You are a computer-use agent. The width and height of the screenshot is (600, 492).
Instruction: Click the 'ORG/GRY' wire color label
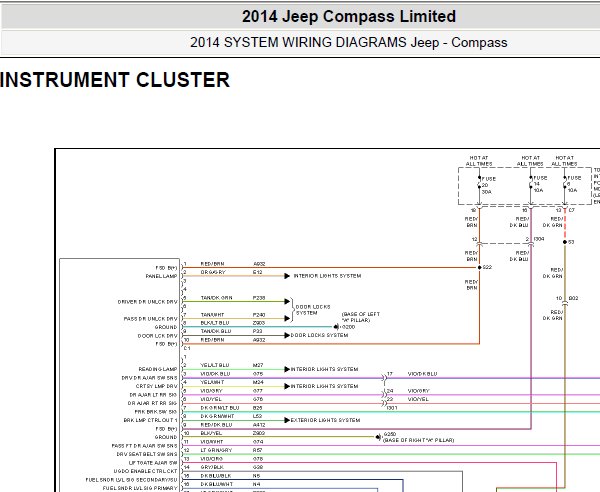(213, 272)
